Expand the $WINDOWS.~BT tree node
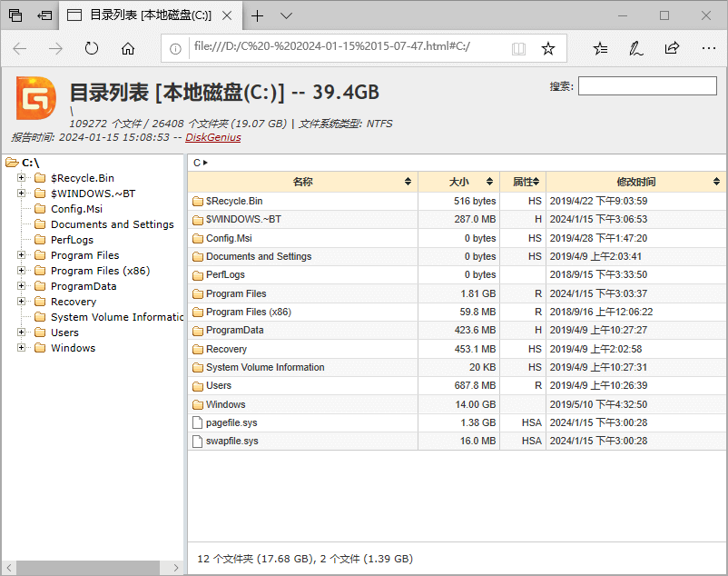 click(21, 194)
